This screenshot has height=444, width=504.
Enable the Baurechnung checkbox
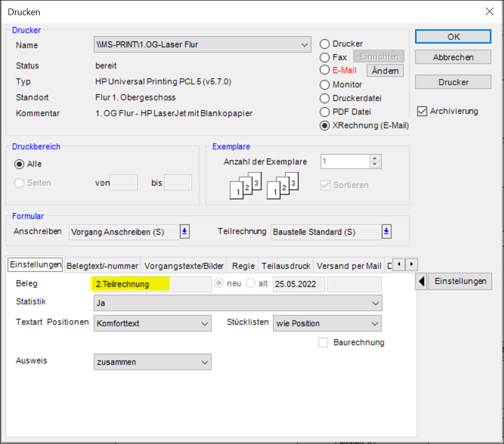[x=324, y=343]
